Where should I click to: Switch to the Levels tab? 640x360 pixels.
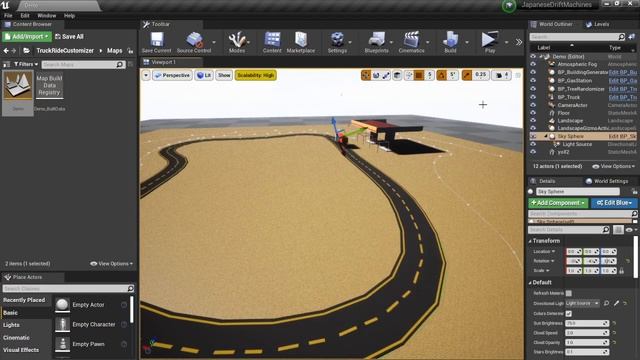tap(597, 24)
